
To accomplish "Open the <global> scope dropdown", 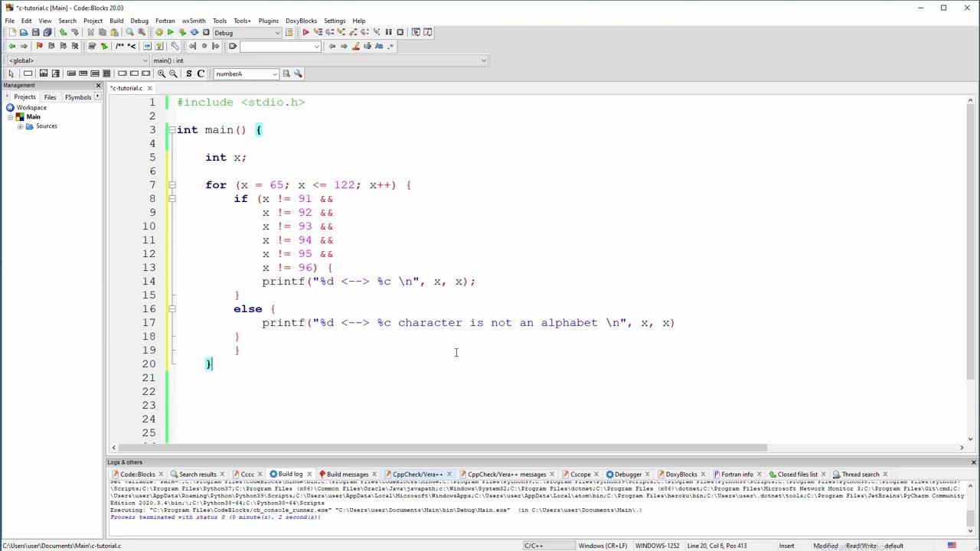I will click(x=77, y=60).
